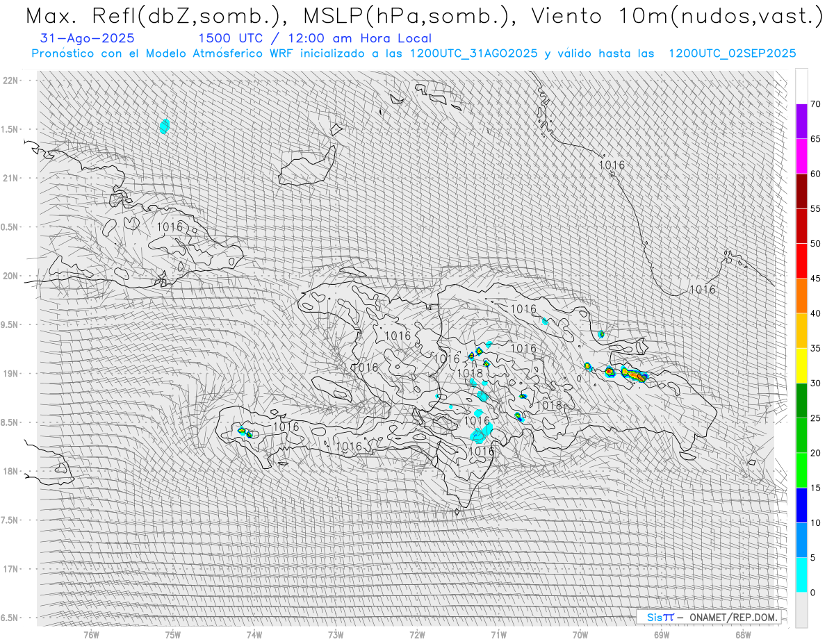
Task: Click the '22N' latitude label
Action: (x=10, y=80)
